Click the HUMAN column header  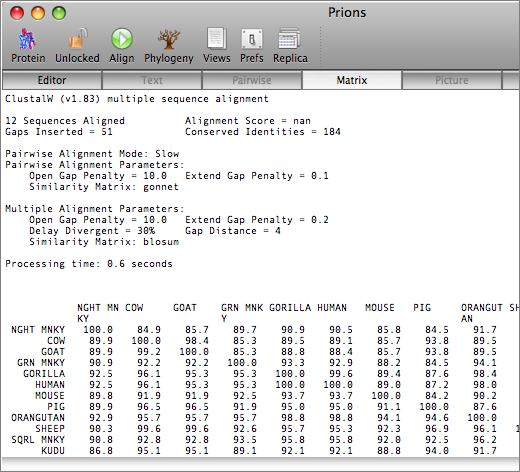pyautogui.click(x=332, y=307)
